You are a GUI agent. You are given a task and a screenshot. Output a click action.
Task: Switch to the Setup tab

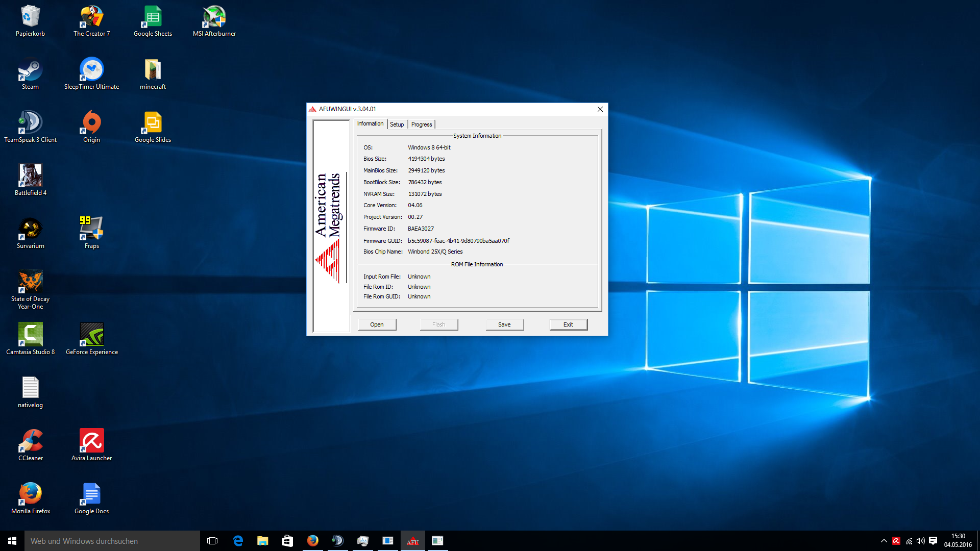tap(397, 124)
